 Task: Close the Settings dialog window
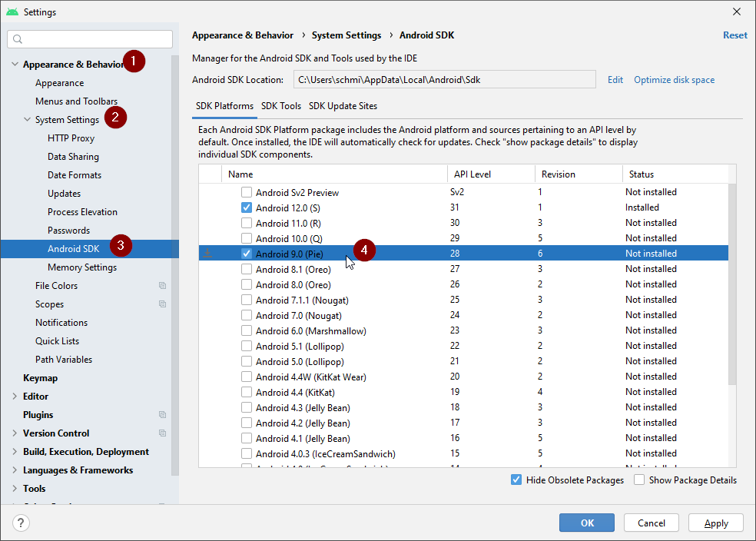click(737, 12)
